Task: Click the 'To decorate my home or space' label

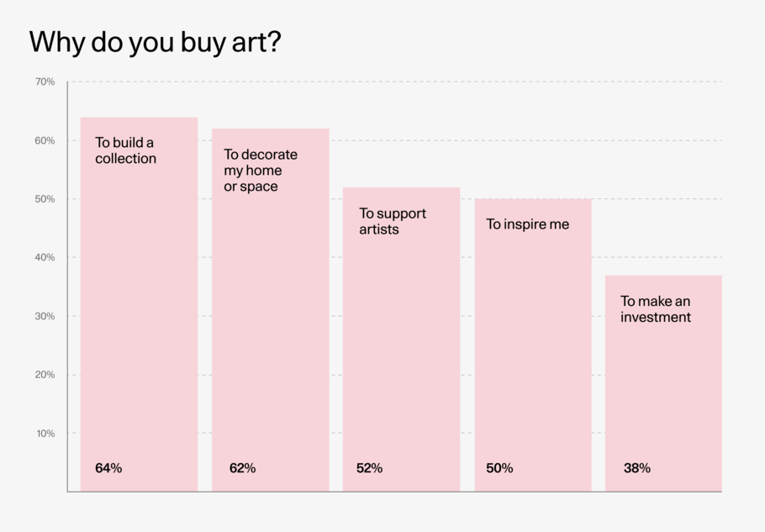Action: (260, 171)
